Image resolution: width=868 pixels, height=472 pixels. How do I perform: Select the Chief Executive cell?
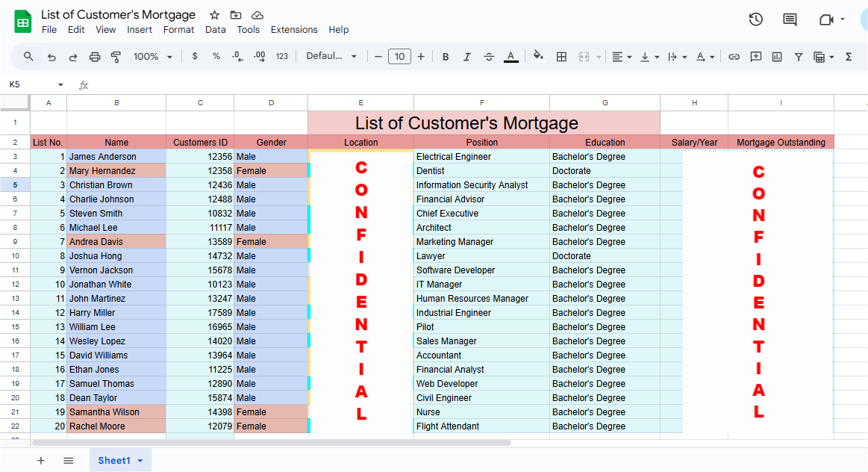[481, 214]
